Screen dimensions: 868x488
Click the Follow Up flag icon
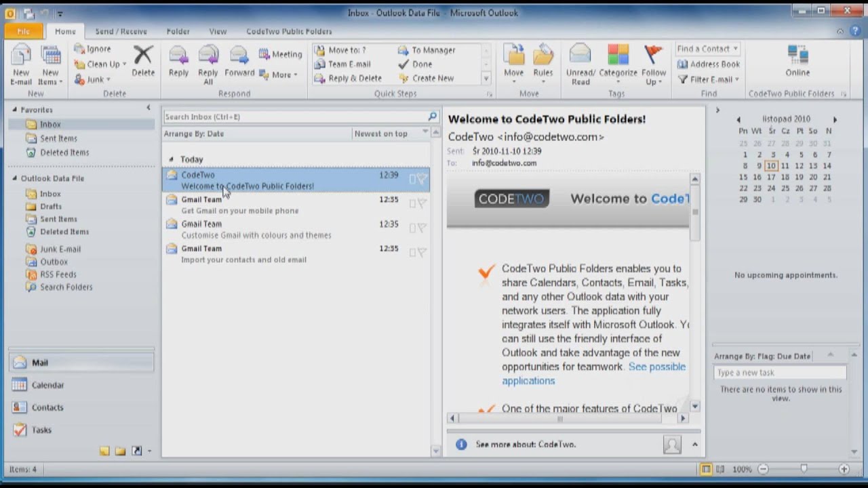[x=653, y=56]
